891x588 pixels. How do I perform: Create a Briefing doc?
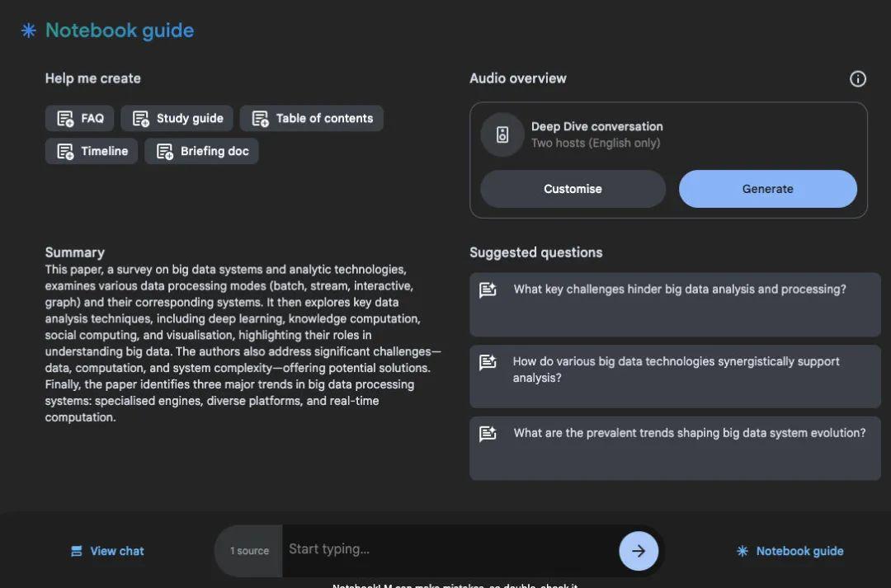tap(202, 152)
